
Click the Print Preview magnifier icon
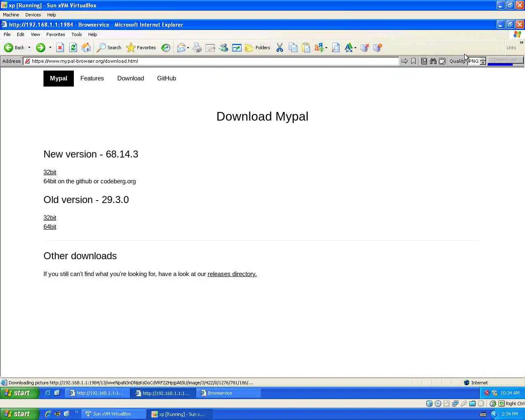(336, 48)
